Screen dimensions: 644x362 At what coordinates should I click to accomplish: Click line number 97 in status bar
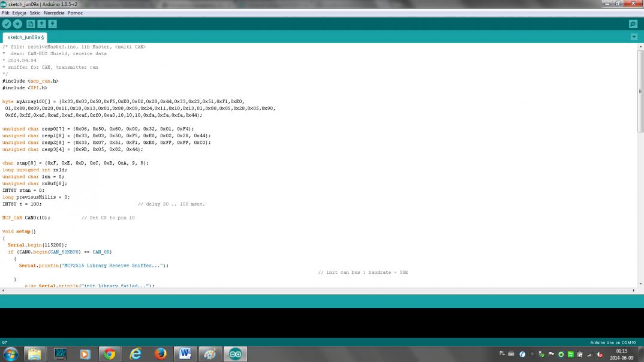(5, 342)
